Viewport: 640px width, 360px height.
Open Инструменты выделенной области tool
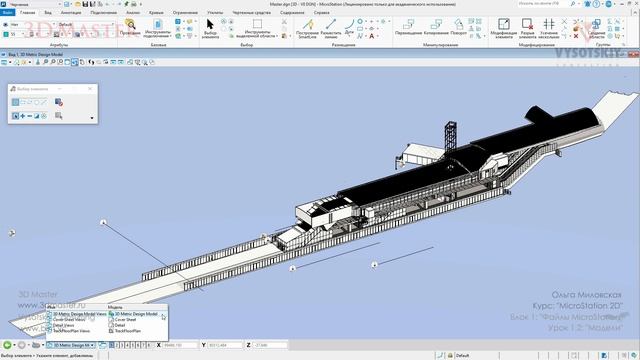257,29
